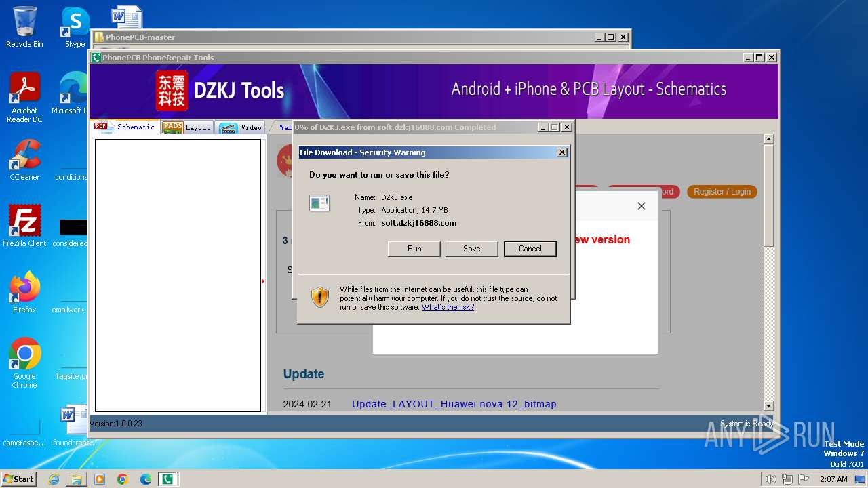The image size is (868, 488).
Task: Switch to the Video tab
Action: (x=241, y=127)
